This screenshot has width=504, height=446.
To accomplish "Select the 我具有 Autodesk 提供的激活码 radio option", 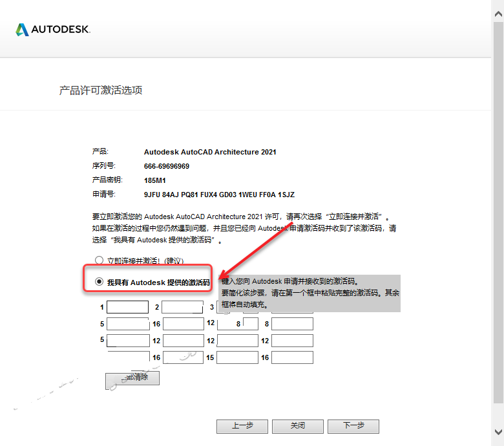I will pos(99,282).
